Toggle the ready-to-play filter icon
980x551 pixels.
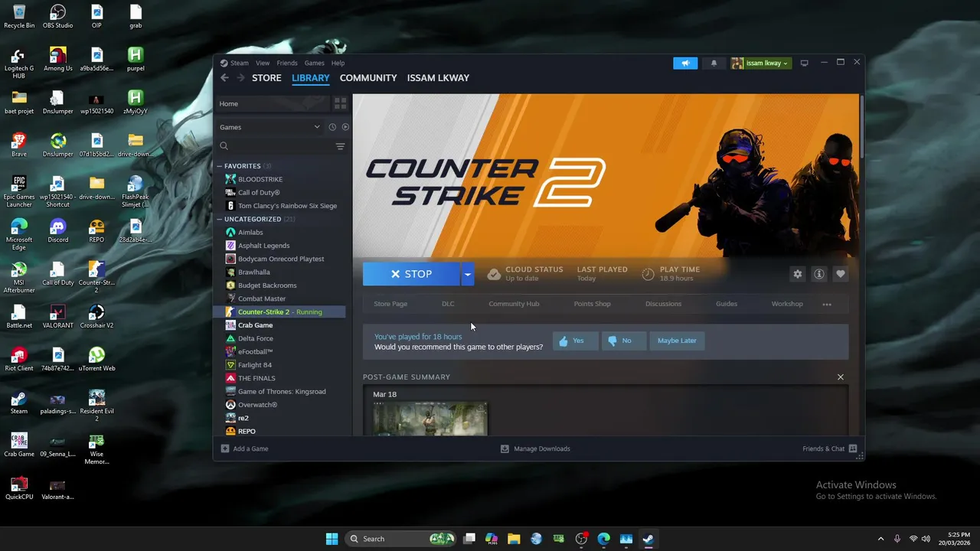click(x=345, y=127)
